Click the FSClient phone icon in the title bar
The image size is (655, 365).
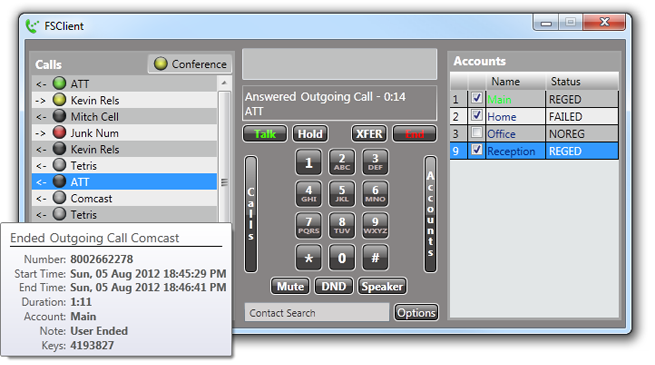32,26
